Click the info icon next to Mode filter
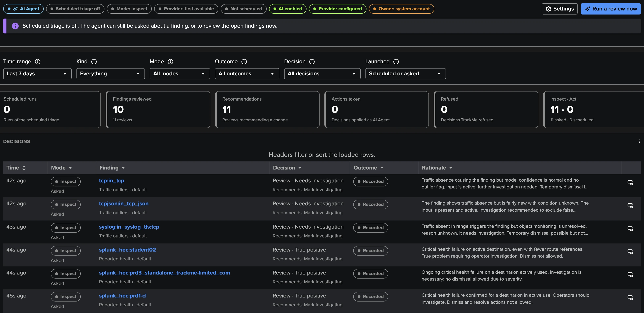The image size is (644, 313). point(170,62)
